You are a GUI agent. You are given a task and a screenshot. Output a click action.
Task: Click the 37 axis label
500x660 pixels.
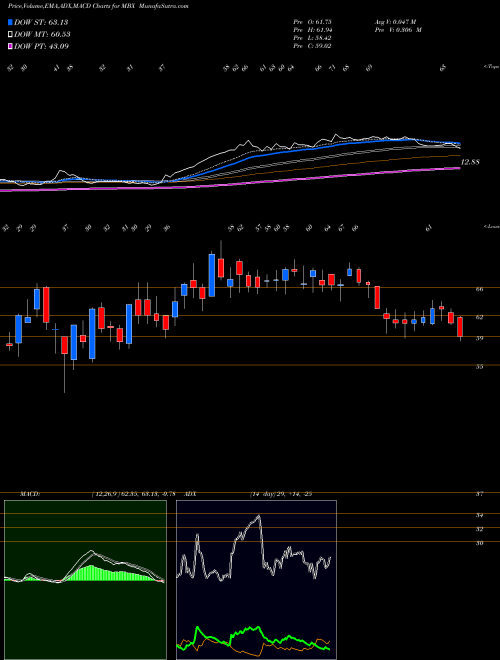coord(479,495)
